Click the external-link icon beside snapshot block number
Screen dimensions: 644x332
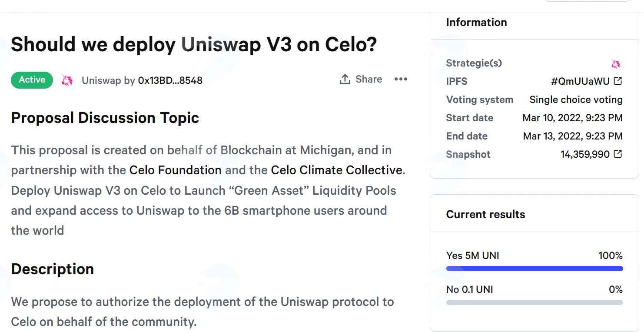(617, 154)
